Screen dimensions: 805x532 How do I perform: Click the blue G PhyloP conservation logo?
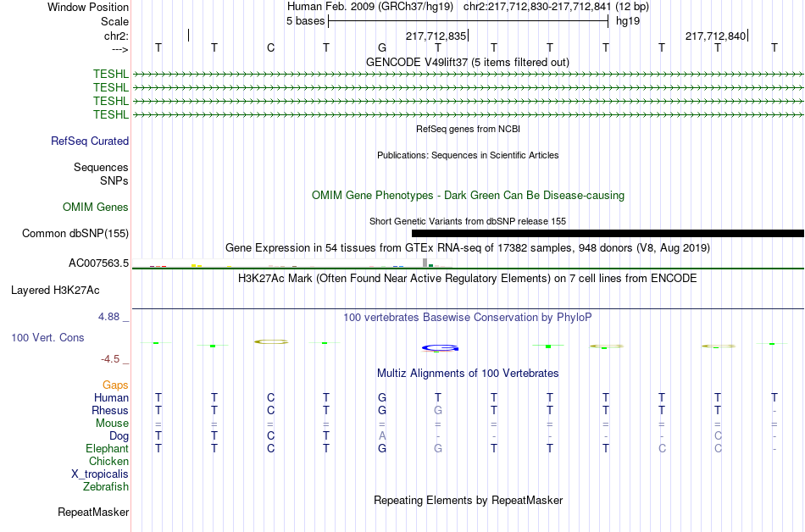pyautogui.click(x=440, y=348)
